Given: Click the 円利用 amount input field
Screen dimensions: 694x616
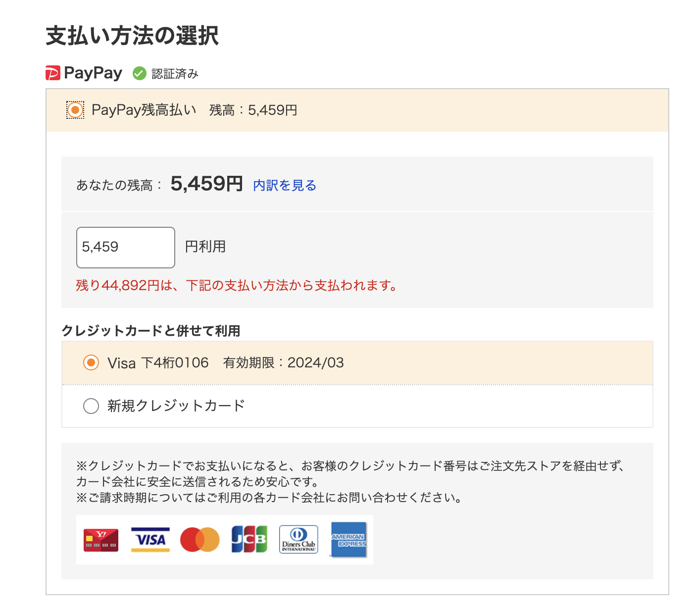Looking at the screenshot, I should point(126,247).
